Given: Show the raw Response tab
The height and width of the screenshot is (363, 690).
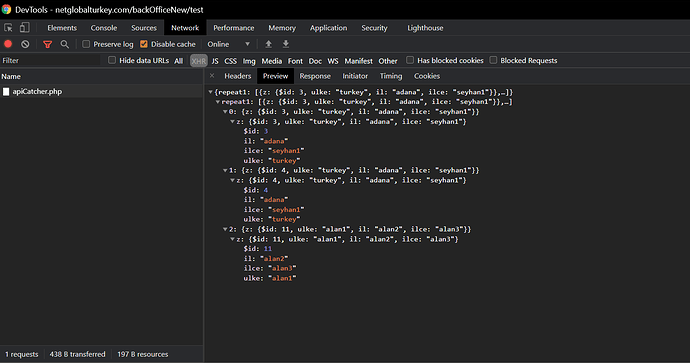Looking at the screenshot, I should point(315,76).
